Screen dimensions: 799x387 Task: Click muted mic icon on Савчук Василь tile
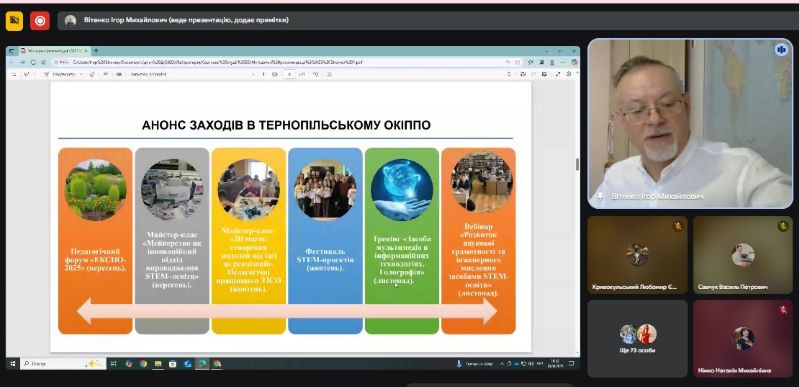(x=783, y=225)
